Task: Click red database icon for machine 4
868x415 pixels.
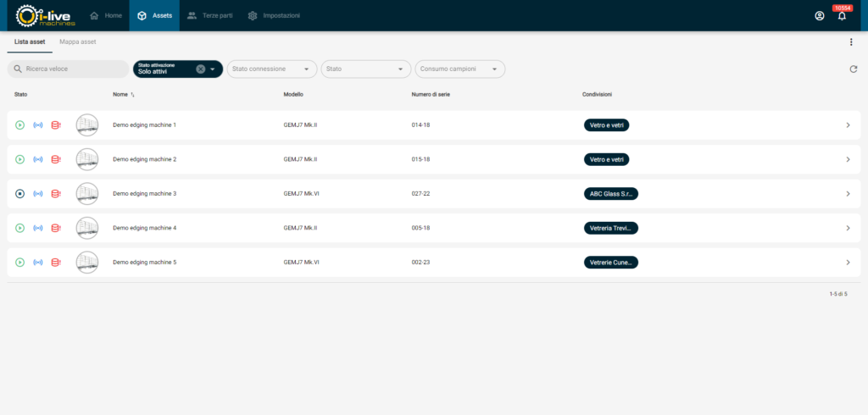Action: [56, 229]
